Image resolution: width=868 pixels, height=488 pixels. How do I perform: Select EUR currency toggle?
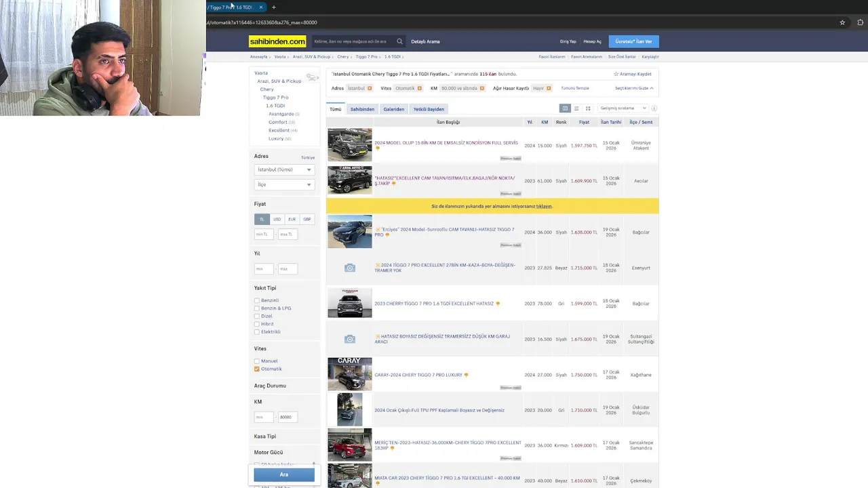click(x=292, y=219)
